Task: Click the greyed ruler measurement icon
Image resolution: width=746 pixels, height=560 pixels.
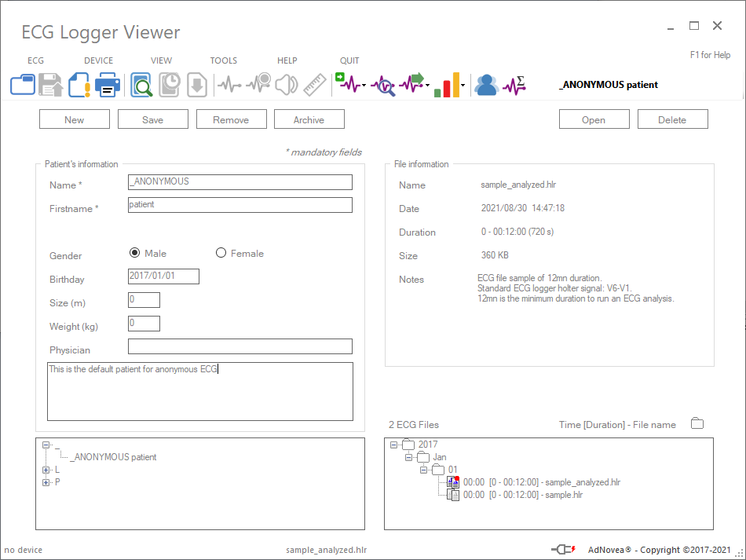Action: [x=315, y=85]
